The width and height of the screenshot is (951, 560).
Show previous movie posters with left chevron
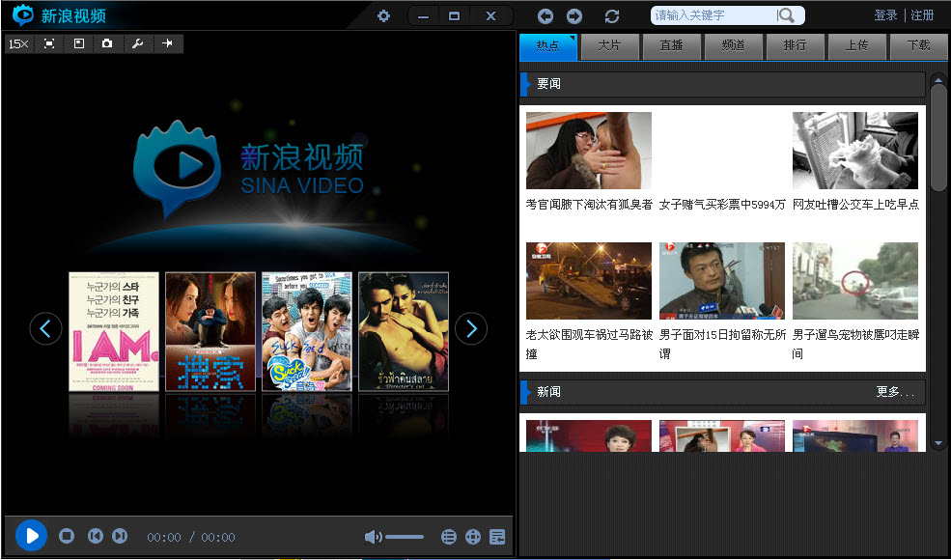point(46,329)
